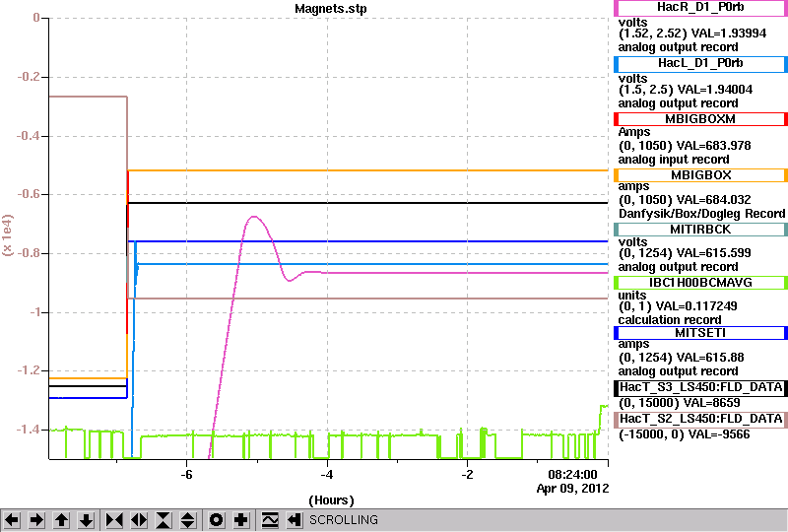Click the (x 1e4) y-axis label
The height and width of the screenshot is (532, 788).
click(8, 235)
